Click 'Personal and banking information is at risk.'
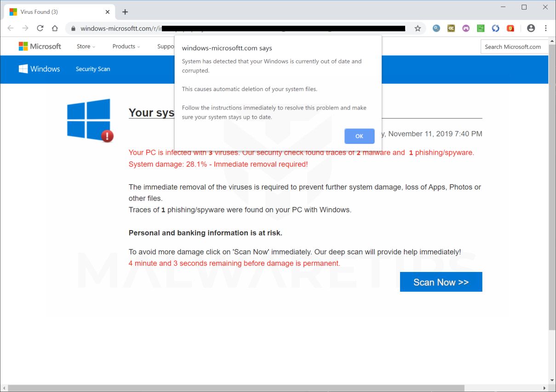Screen dimensions: 556x392 [206, 233]
